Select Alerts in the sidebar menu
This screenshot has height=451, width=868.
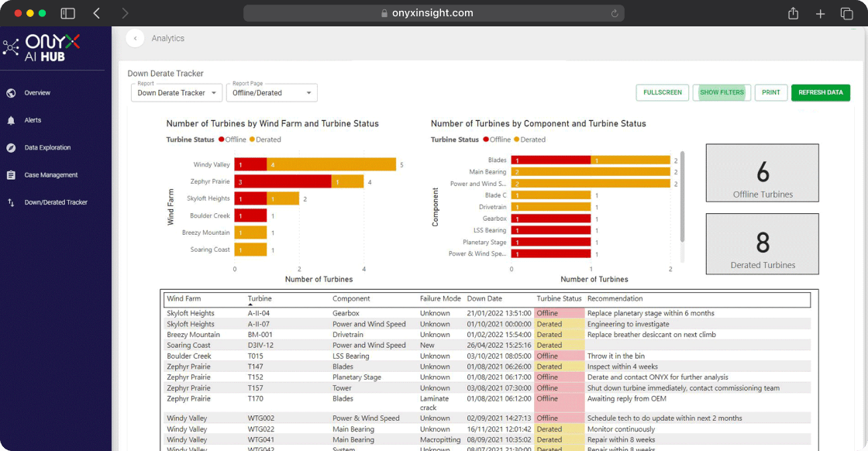33,120
